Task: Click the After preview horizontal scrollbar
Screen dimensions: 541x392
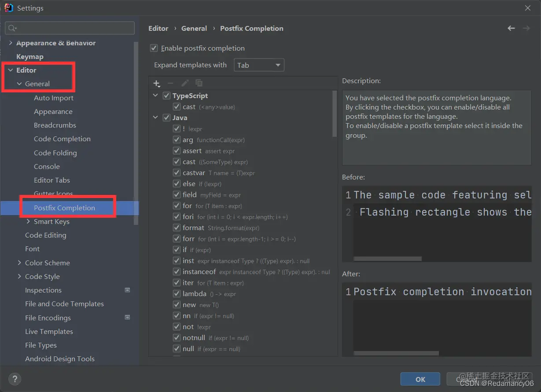Action: [x=396, y=353]
